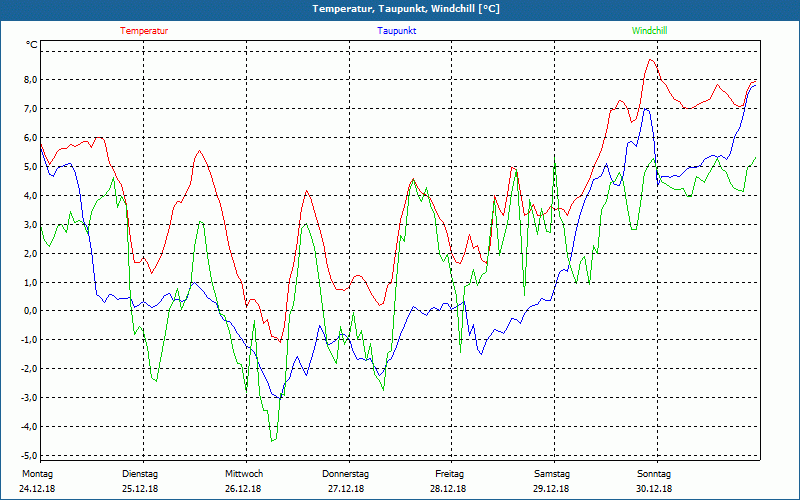Click the 1,0 y-axis value
This screenshot has width=800, height=500.
(x=29, y=282)
